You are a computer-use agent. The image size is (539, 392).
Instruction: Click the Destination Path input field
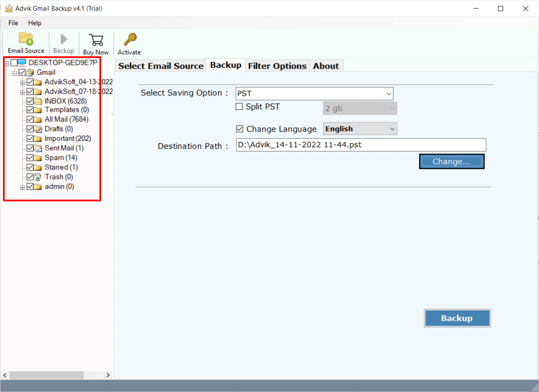[361, 145]
